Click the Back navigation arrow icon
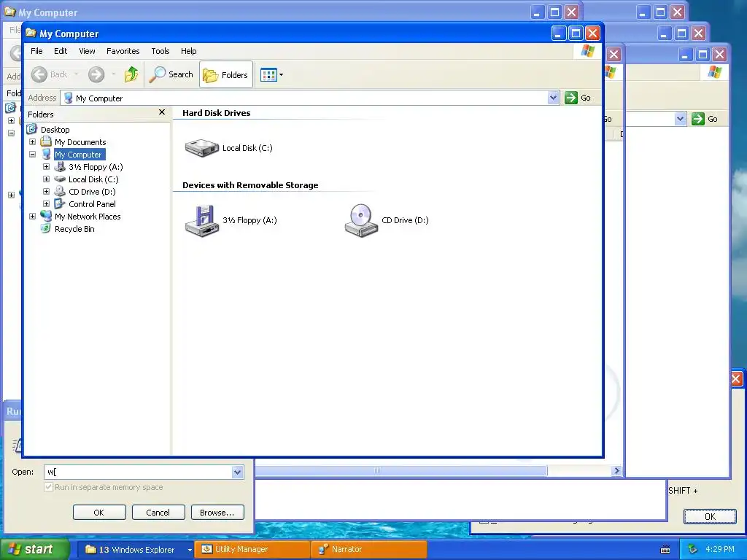This screenshot has height=560, width=747. [x=39, y=74]
